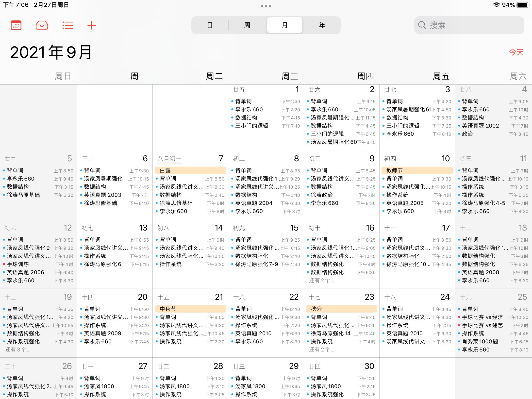This screenshot has width=532, height=399.
Task: Select the 月 (month) view tab
Action: click(x=285, y=25)
